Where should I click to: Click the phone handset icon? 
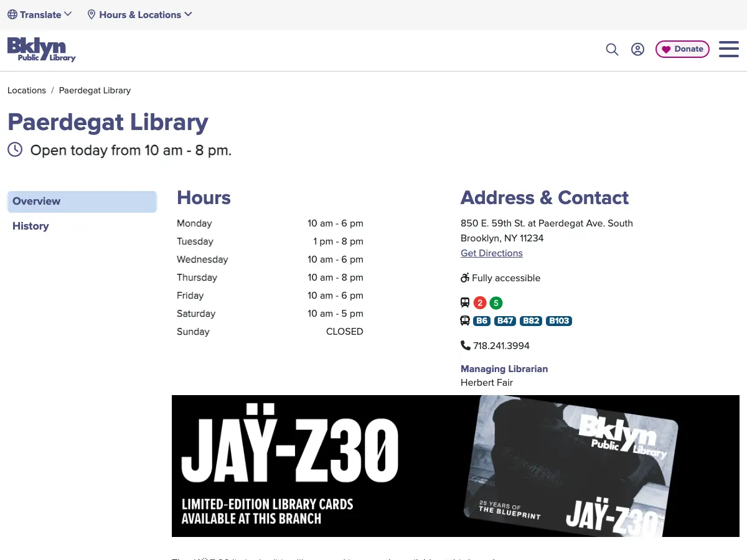466,345
